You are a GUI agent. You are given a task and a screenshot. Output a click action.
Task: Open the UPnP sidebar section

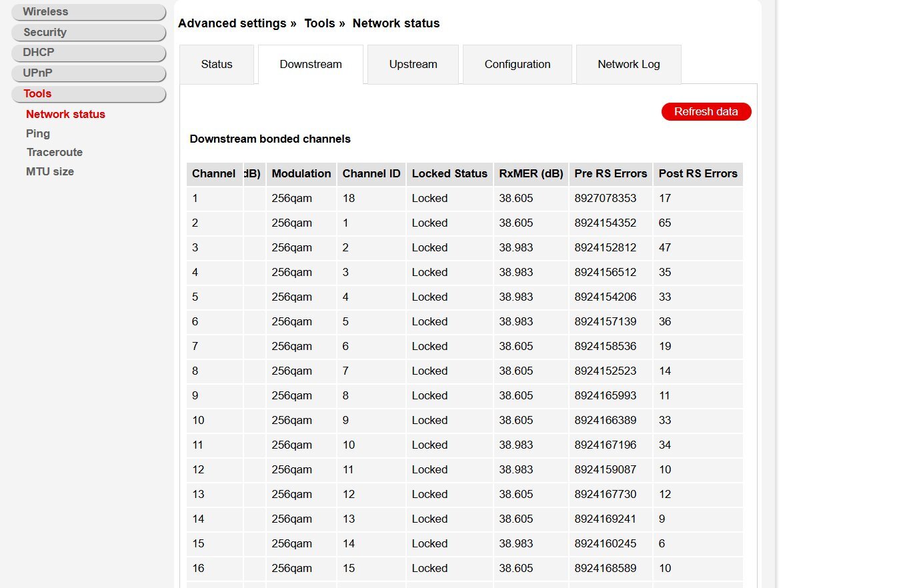pos(88,73)
